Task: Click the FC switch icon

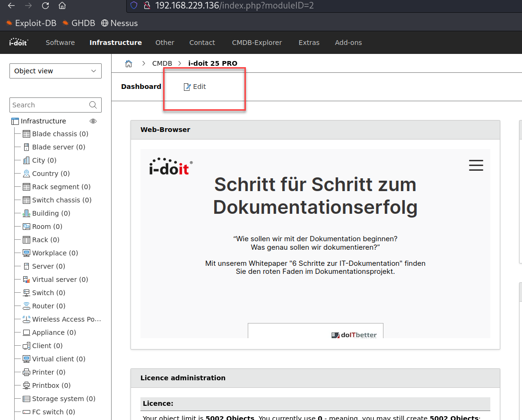Action: pos(26,412)
